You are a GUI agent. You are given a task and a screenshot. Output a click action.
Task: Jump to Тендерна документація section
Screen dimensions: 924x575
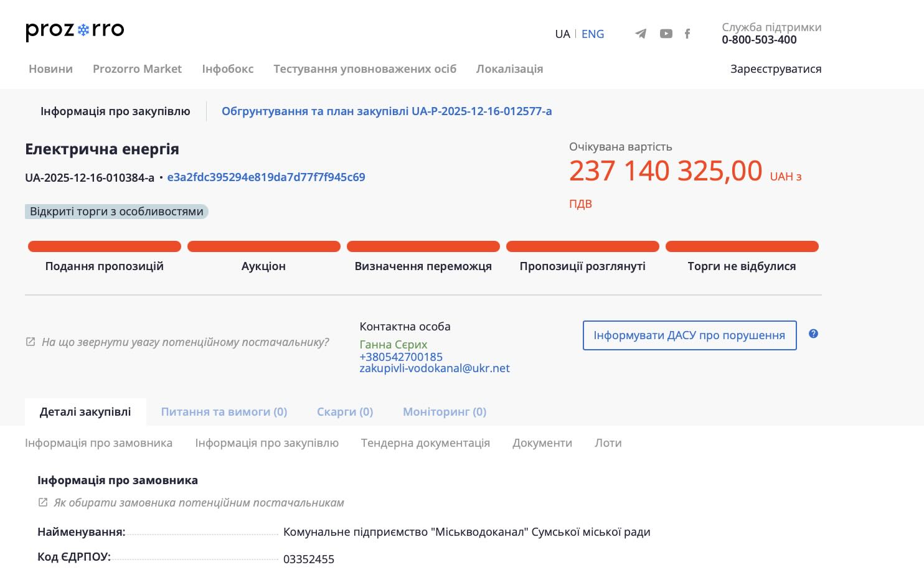425,443
